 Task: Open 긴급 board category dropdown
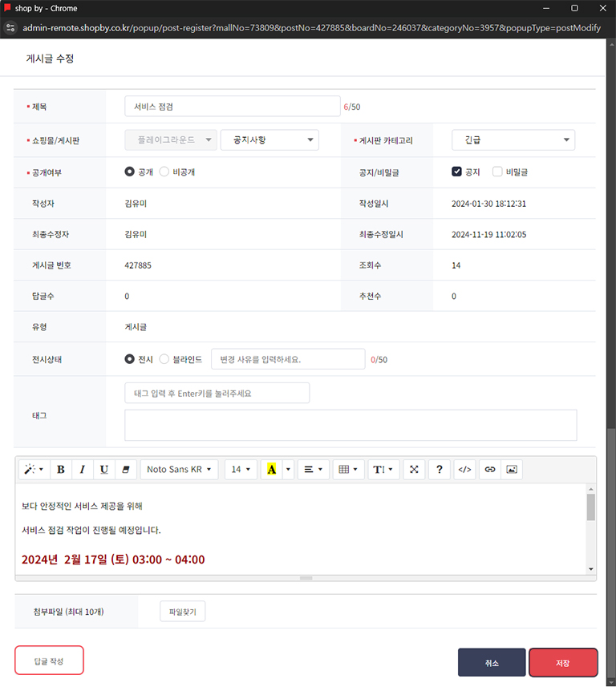513,140
